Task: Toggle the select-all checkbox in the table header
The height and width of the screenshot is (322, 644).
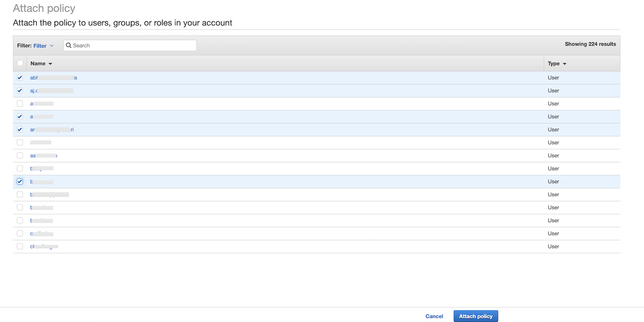Action: tap(20, 63)
